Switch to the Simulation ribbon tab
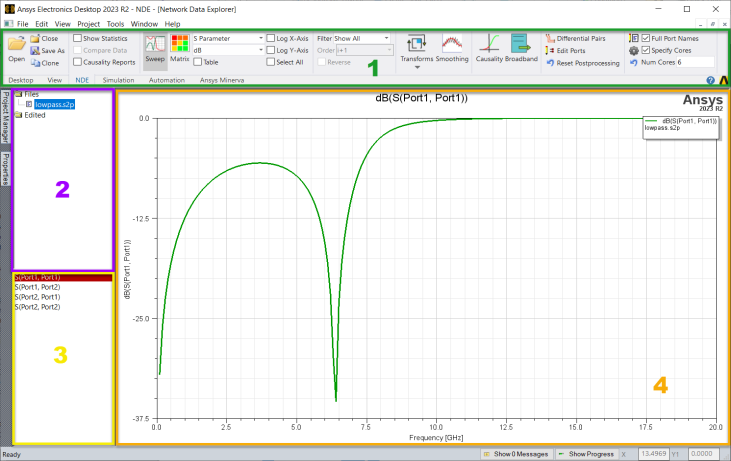 (x=118, y=79)
